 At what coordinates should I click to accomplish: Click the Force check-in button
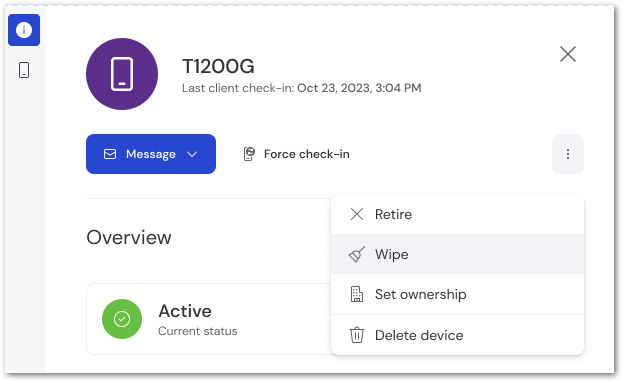click(x=296, y=154)
